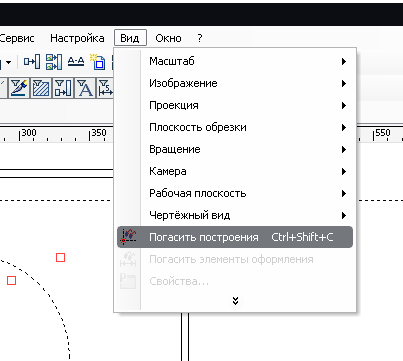Toggle the fragment selection filter
This screenshot has height=361, width=403.
point(63,88)
